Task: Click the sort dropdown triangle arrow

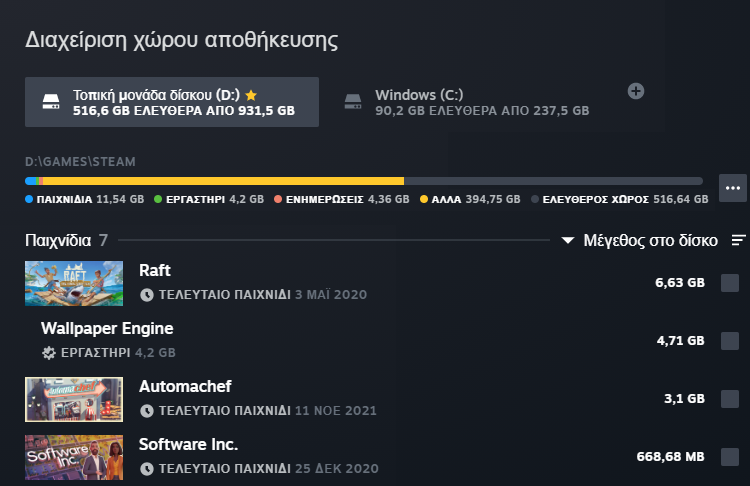Action: pyautogui.click(x=568, y=240)
